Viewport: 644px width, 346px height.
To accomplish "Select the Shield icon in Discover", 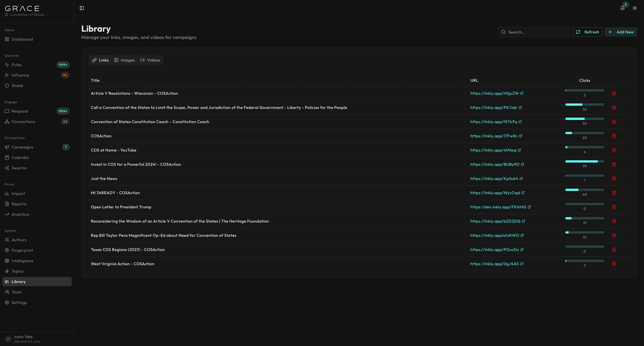I will pyautogui.click(x=7, y=85).
